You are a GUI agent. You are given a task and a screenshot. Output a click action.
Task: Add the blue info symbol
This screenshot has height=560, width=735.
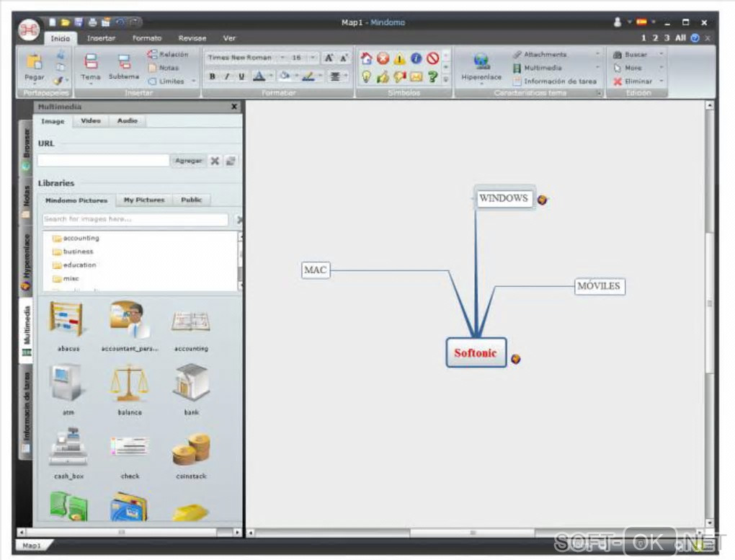(x=416, y=58)
